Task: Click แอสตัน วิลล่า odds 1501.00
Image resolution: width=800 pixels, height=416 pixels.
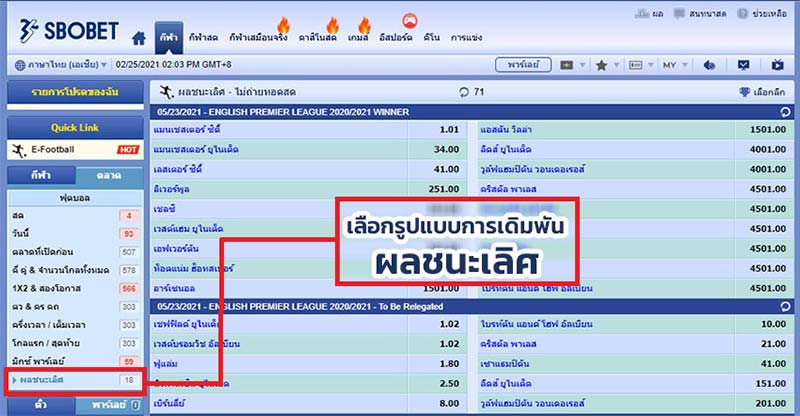Action: point(767,130)
